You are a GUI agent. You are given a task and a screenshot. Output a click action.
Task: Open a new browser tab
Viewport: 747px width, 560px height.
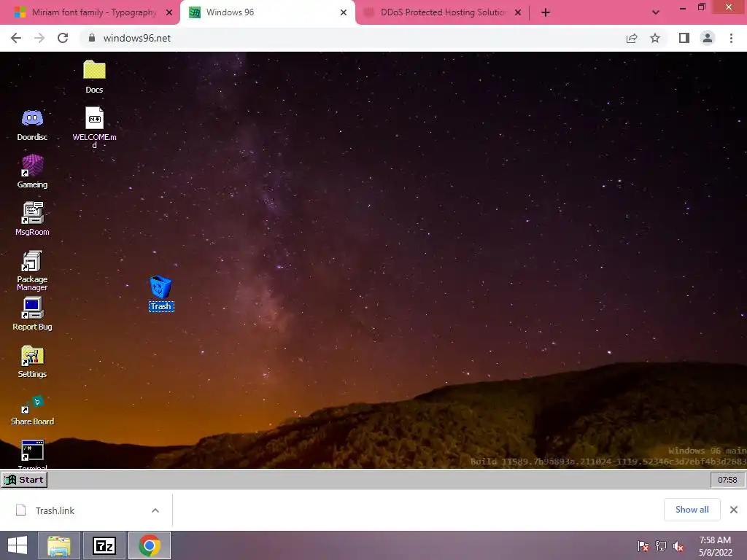[546, 12]
